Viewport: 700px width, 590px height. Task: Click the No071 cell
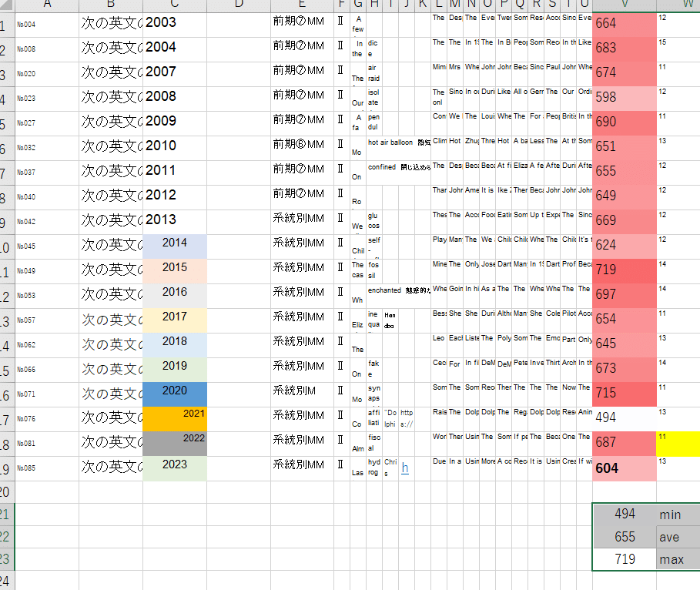tap(47, 394)
